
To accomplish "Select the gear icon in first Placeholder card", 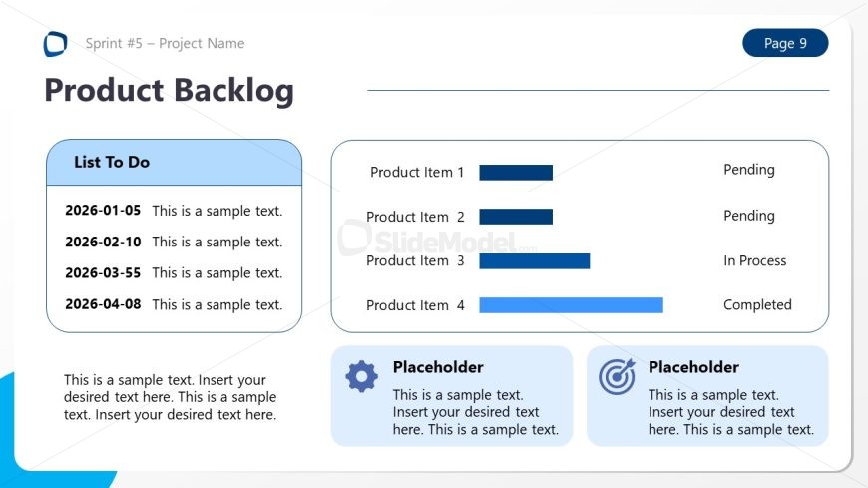I will pyautogui.click(x=361, y=376).
